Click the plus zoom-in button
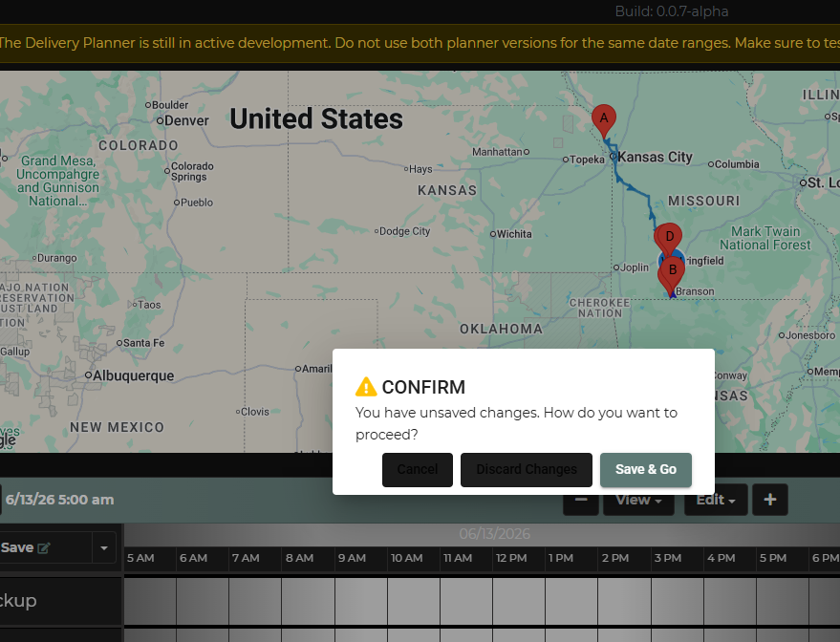This screenshot has height=642, width=840. [770, 500]
